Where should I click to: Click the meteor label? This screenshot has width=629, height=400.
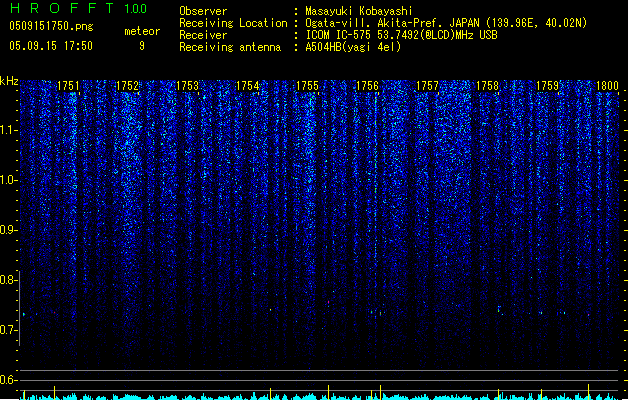[142, 31]
